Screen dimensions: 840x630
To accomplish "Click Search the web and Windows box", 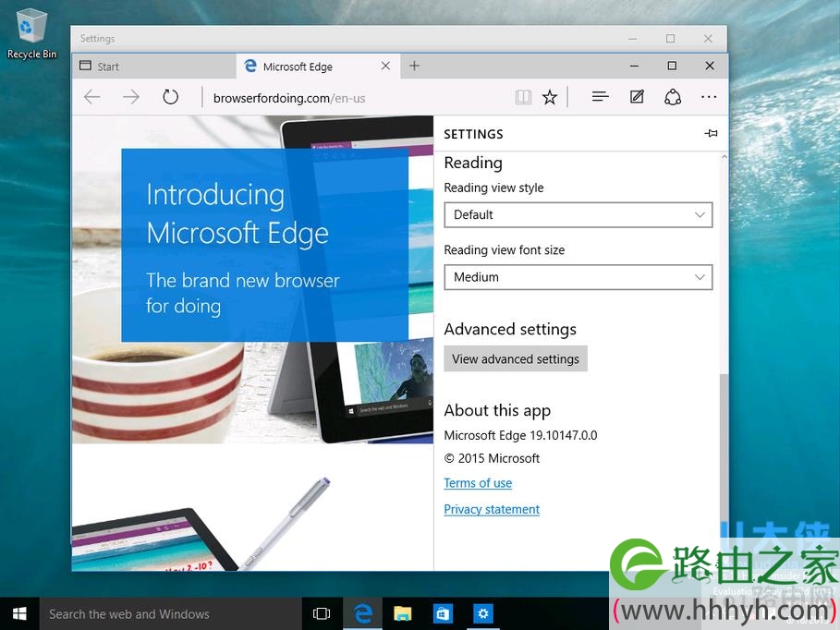I will (x=170, y=614).
